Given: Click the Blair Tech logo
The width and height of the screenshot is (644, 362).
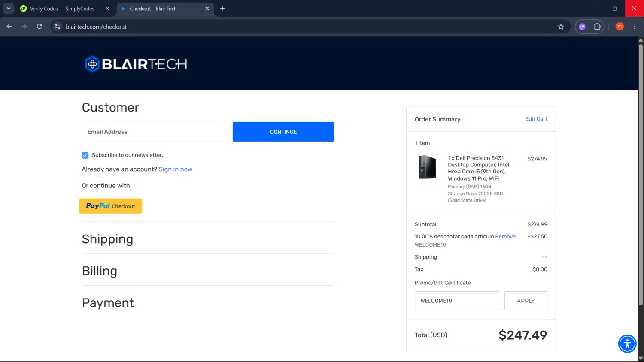Looking at the screenshot, I should coord(136,64).
